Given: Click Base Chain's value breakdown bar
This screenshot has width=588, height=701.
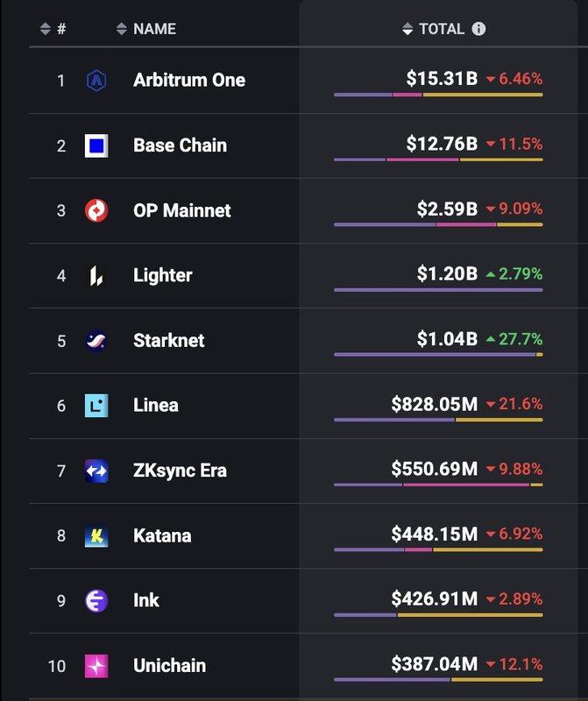Looking at the screenshot, I should click(x=438, y=159).
